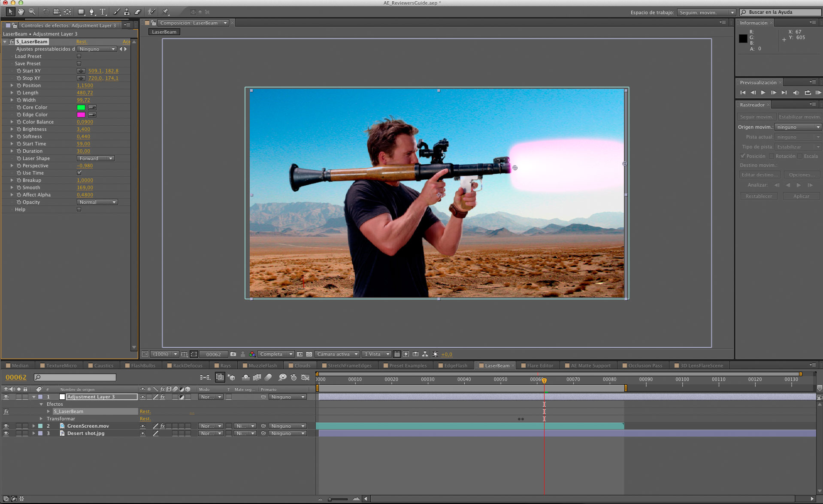Select the Rotation tool
Screen dimensions: 823x504
coord(46,12)
